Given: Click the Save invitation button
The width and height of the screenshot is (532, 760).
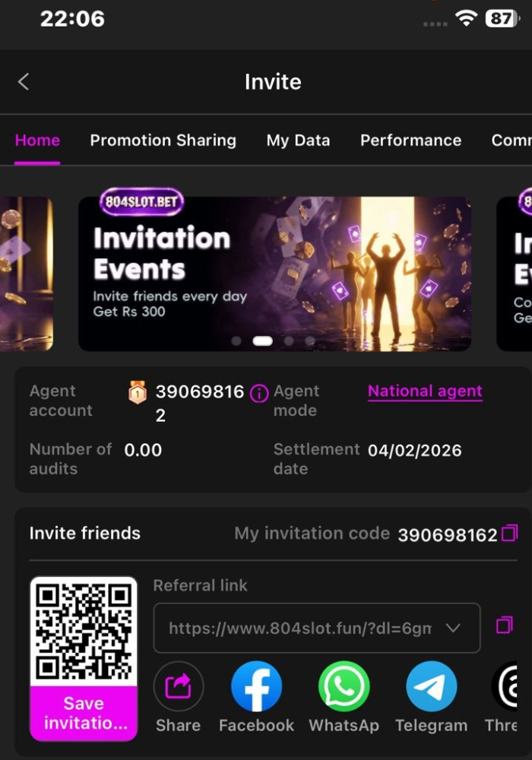Looking at the screenshot, I should (x=84, y=713).
